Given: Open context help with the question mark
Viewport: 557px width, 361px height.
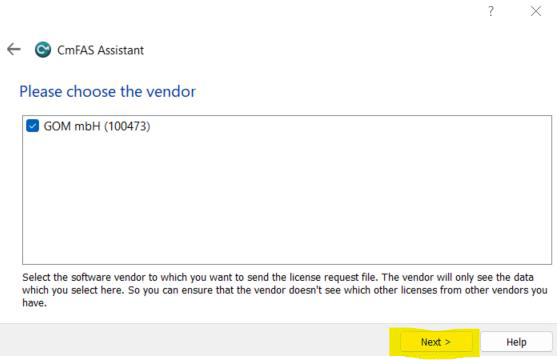Looking at the screenshot, I should (491, 11).
